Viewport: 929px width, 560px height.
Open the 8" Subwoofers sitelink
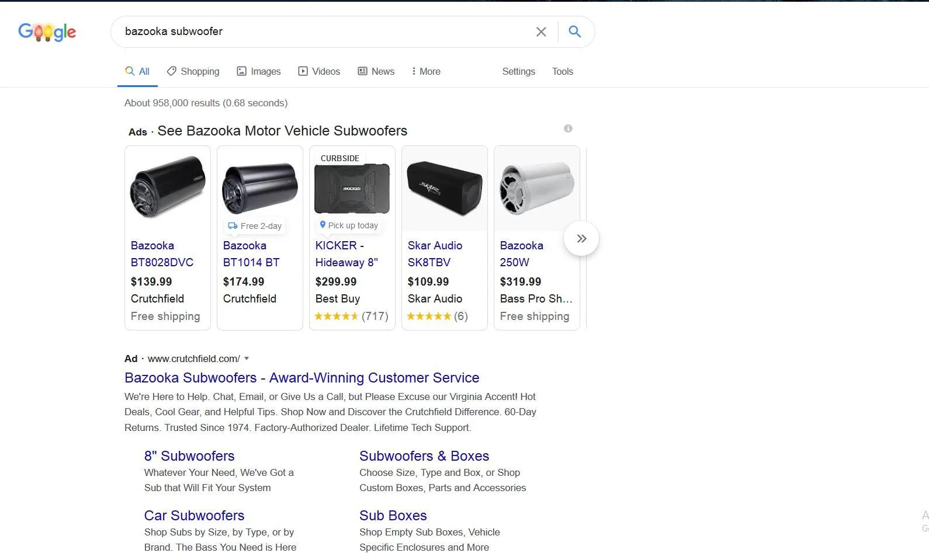[x=189, y=456]
